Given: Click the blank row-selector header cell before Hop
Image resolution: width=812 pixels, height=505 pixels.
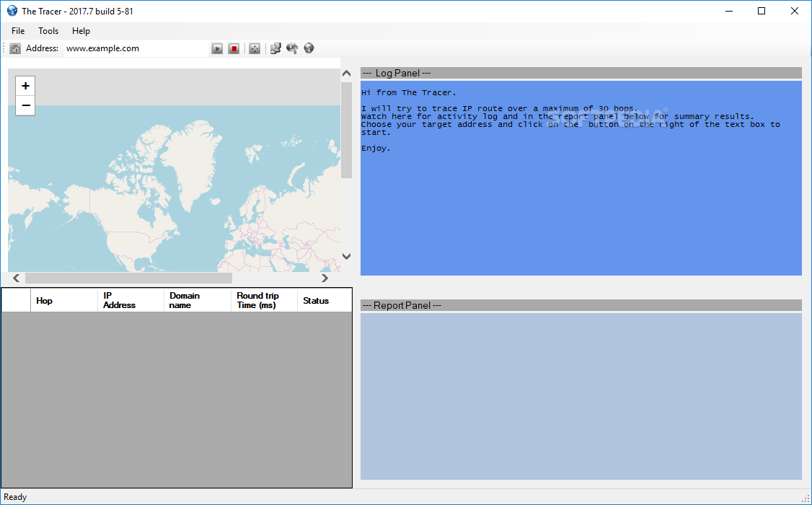Looking at the screenshot, I should 16,300.
